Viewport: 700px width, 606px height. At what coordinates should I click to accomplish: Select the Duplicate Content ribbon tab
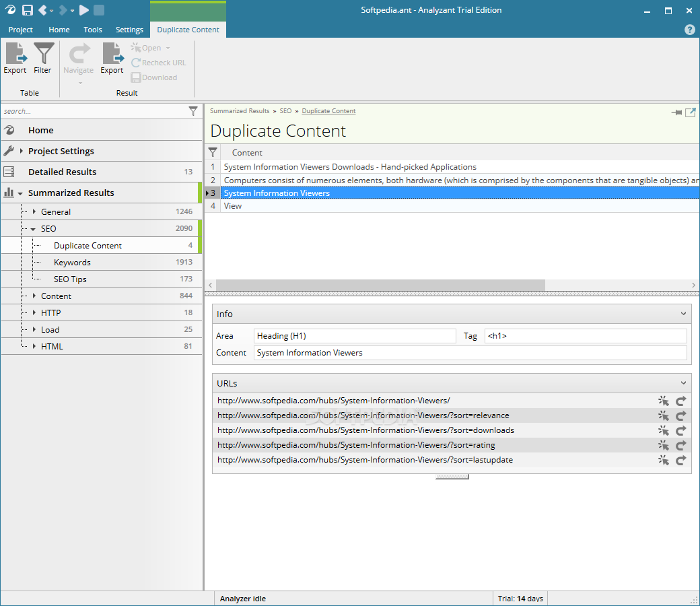[x=188, y=30]
